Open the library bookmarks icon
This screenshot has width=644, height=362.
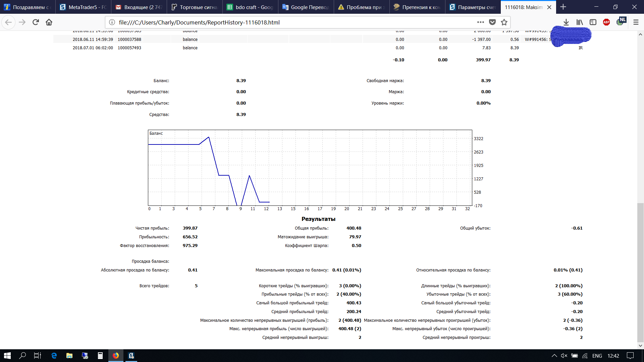pyautogui.click(x=580, y=22)
